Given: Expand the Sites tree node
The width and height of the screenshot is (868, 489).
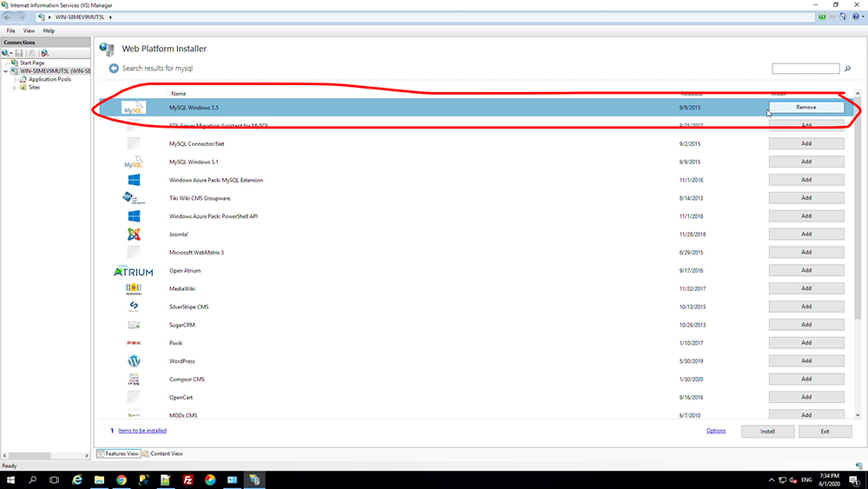Looking at the screenshot, I should coord(14,88).
